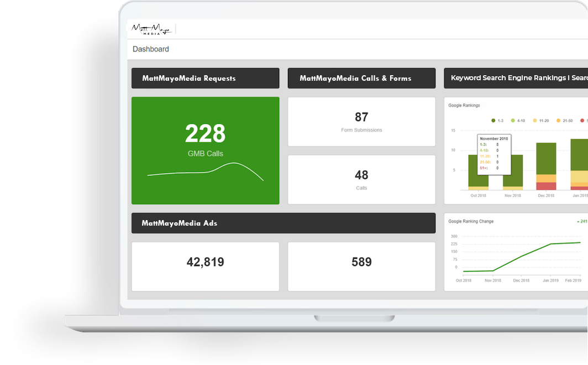The height and width of the screenshot is (365, 588).
Task: Toggle the 4-10 ranking legend entry
Action: [x=517, y=120]
